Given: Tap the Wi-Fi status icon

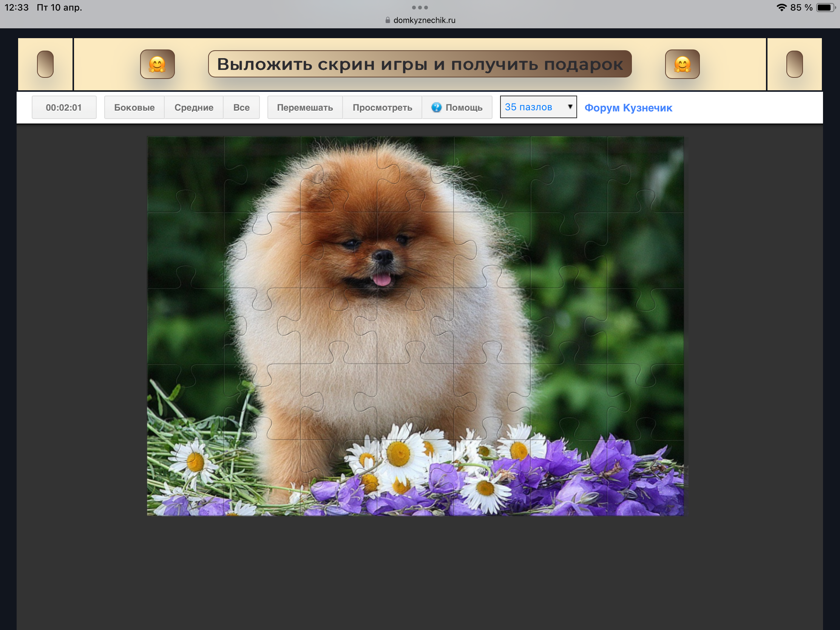Looking at the screenshot, I should (781, 8).
